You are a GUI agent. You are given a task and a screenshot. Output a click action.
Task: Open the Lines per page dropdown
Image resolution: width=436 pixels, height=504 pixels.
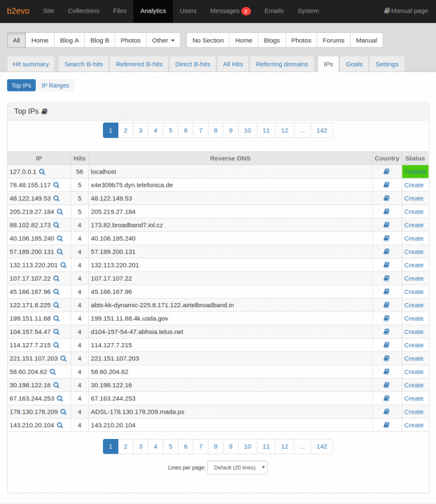pos(237,468)
